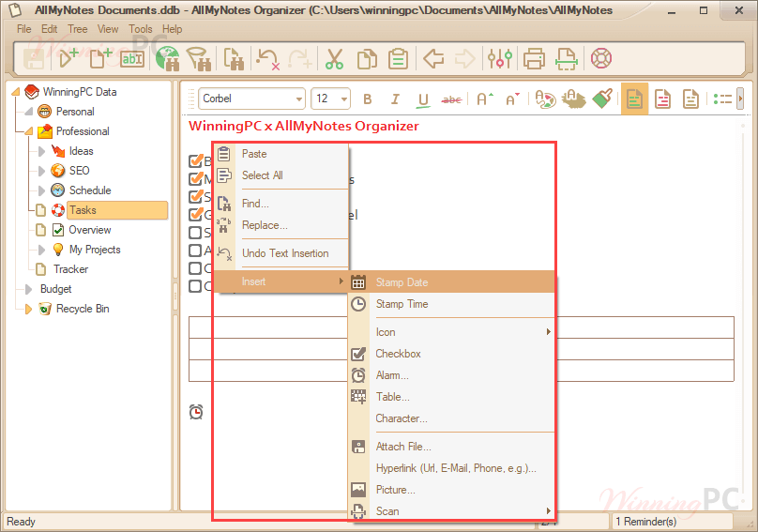Open the Tools menu
The height and width of the screenshot is (532, 758).
(140, 29)
